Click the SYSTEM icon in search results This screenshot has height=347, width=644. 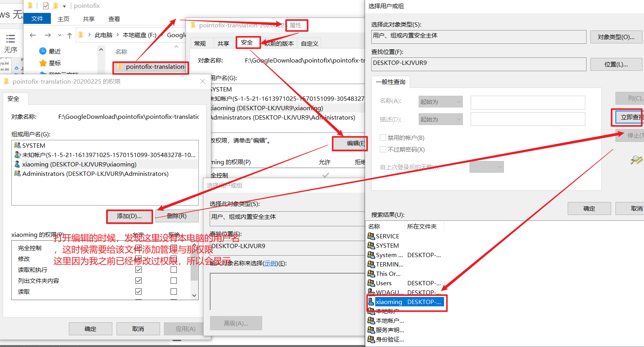[371, 245]
